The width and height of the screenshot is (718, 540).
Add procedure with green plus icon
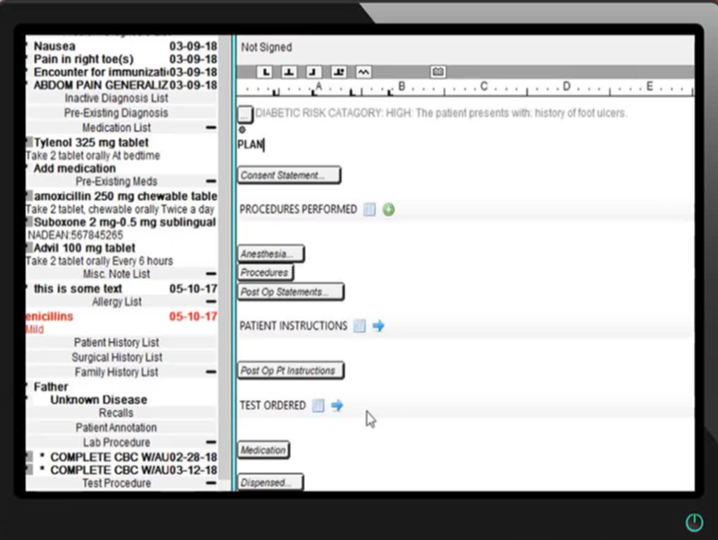(x=389, y=210)
